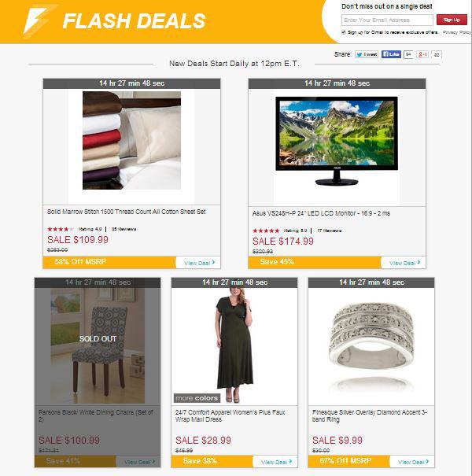472x476 pixels.
Task: Open the Privacy Policy link
Action: [x=457, y=32]
